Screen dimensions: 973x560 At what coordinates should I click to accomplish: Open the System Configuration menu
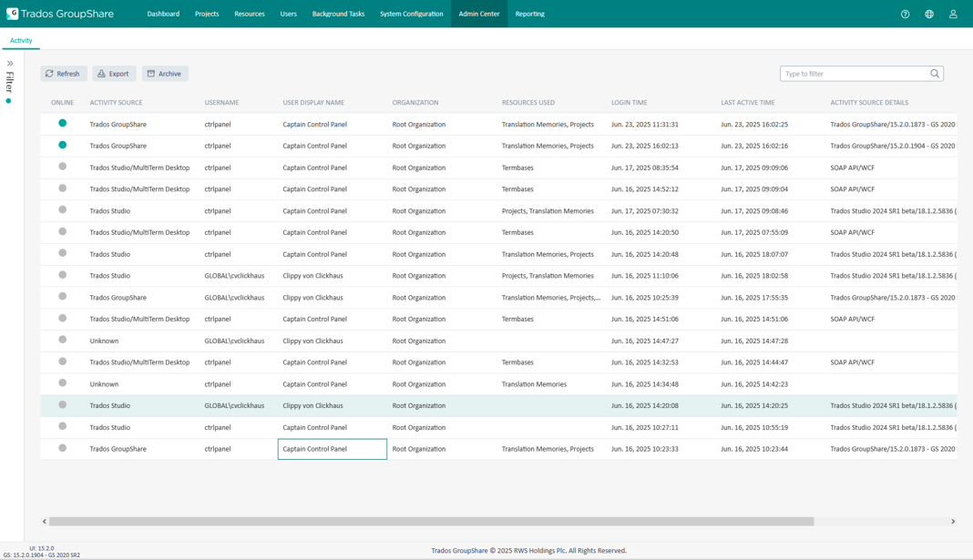[411, 14]
